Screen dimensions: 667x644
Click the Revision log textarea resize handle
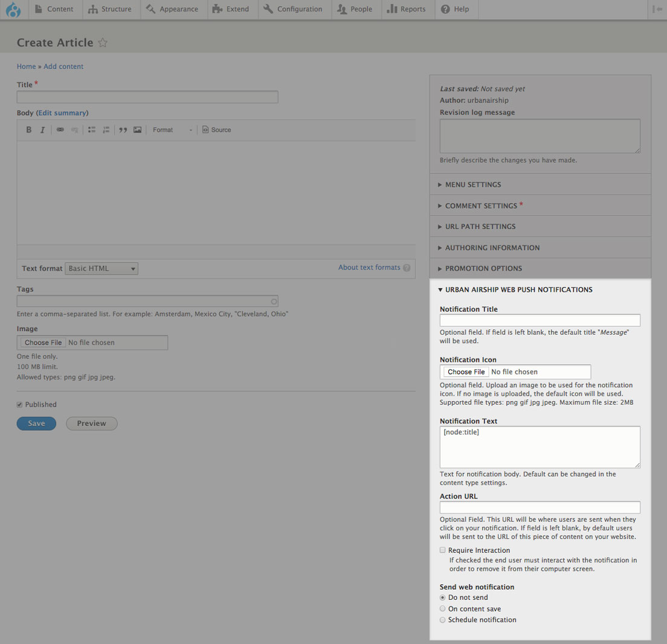click(637, 150)
